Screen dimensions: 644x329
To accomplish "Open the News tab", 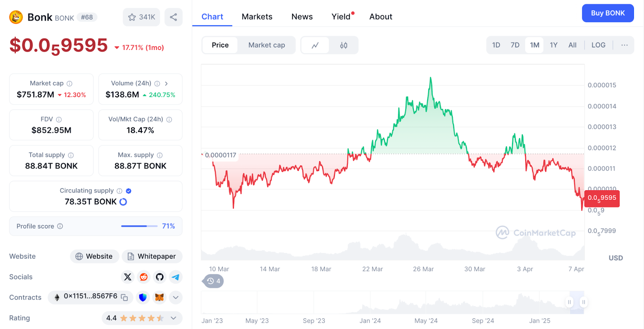I will pos(302,16).
